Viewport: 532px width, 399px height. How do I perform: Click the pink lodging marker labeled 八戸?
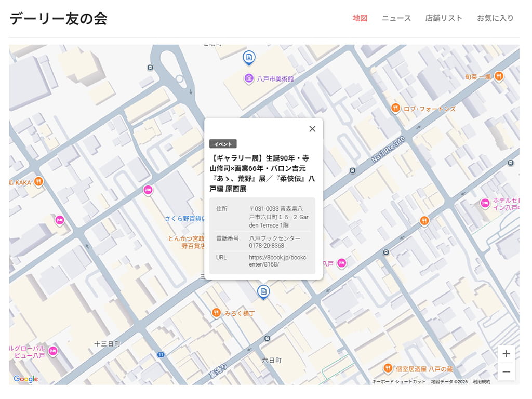pos(341,264)
